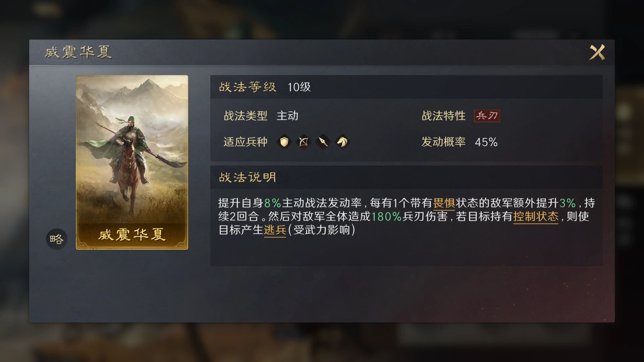Image resolution: width=644 pixels, height=362 pixels.
Task: Click the 战法等级 10级 header row
Action: pyautogui.click(x=406, y=87)
